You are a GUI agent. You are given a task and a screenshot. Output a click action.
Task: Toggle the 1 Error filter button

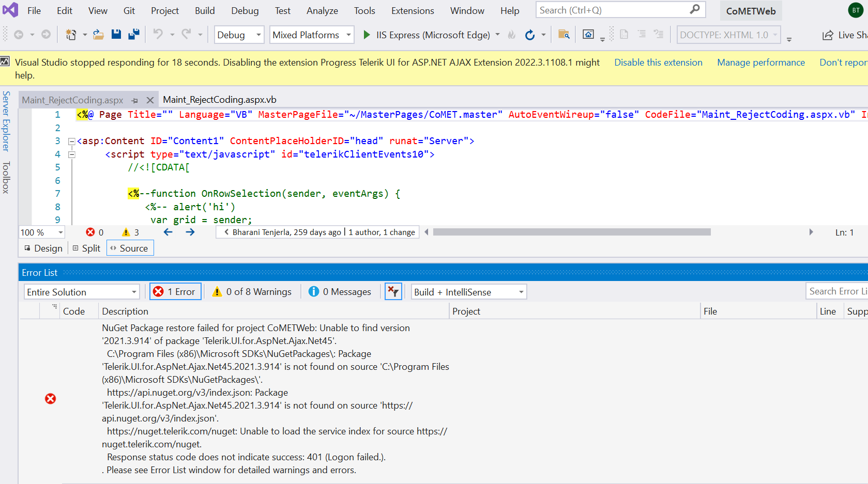point(175,292)
